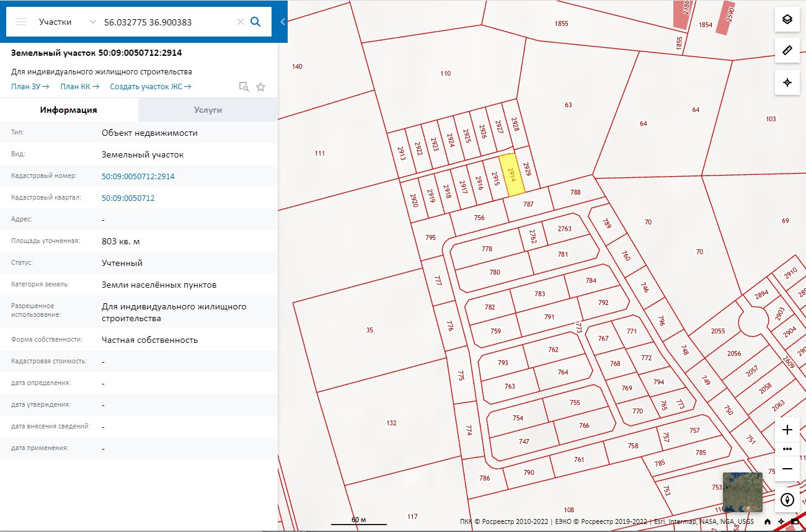Click the type value Объект недвижимости
The width and height of the screenshot is (806, 532).
(149, 133)
